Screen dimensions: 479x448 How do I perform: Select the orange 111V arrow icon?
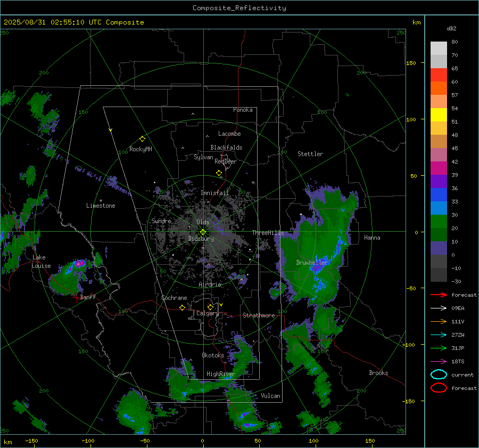tap(439, 321)
